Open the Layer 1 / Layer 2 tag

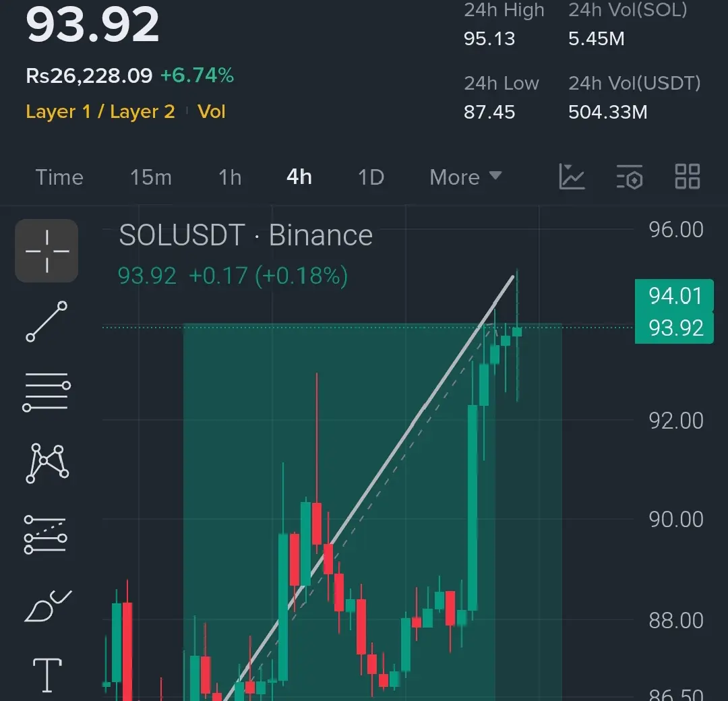[x=100, y=112]
